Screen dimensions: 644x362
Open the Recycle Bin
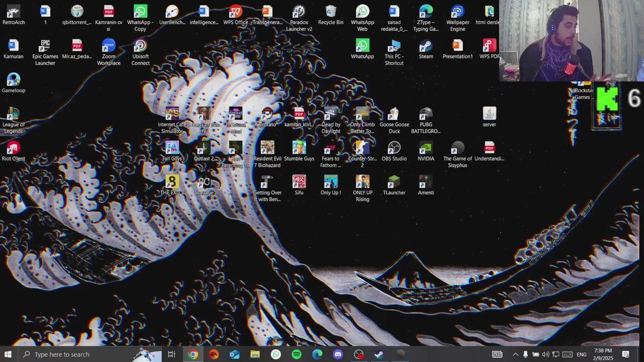click(x=331, y=15)
